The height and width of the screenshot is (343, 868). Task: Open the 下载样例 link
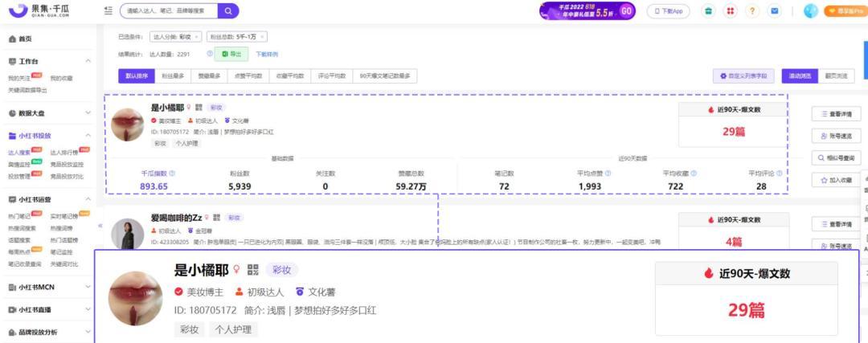(x=267, y=54)
